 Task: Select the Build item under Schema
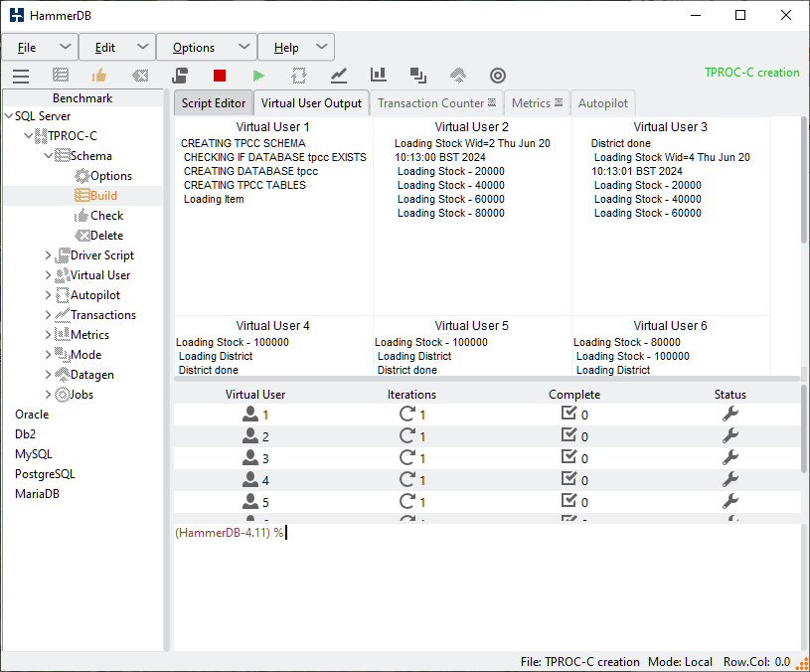[x=96, y=195]
